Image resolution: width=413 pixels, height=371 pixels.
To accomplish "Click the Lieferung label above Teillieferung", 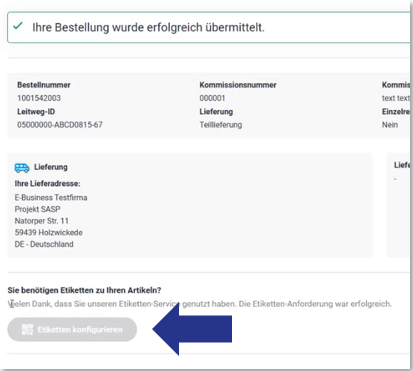I will [216, 112].
